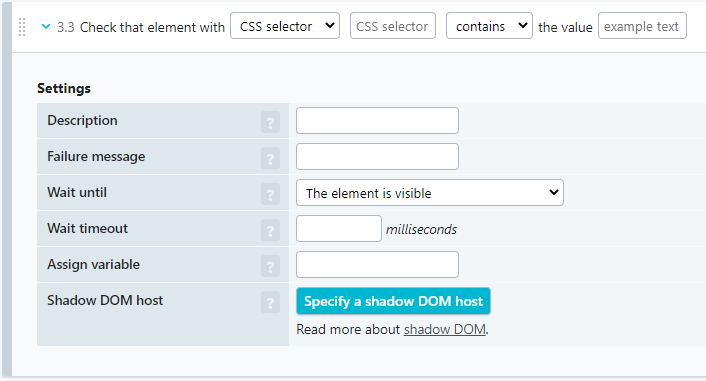This screenshot has height=381, width=706.
Task: Open the Wait until visibility dropdown
Action: [430, 193]
